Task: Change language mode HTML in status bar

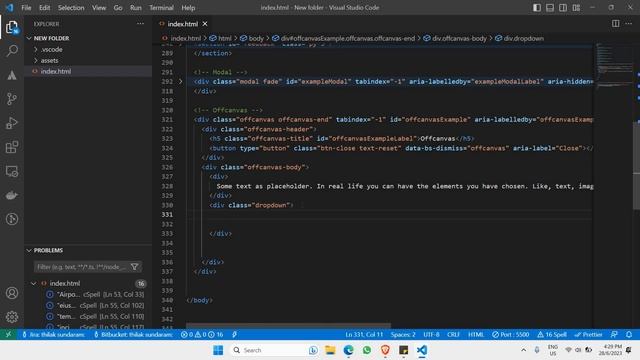Action: coord(476,334)
